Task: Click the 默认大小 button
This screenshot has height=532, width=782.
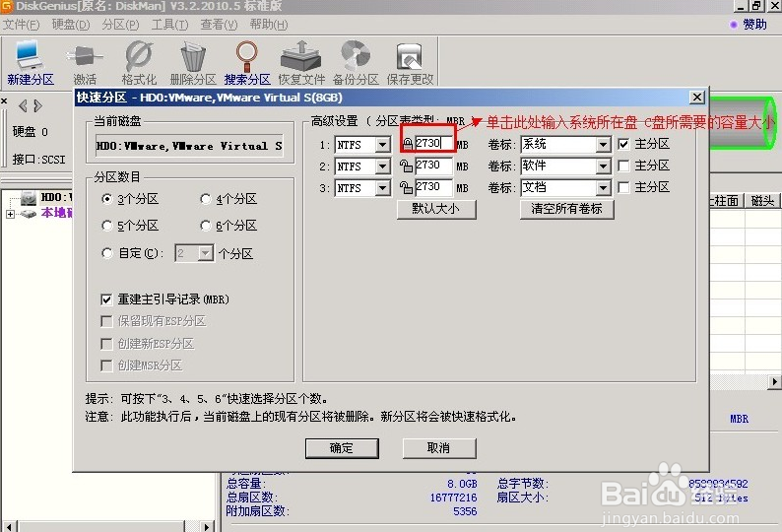Action: pyautogui.click(x=436, y=209)
